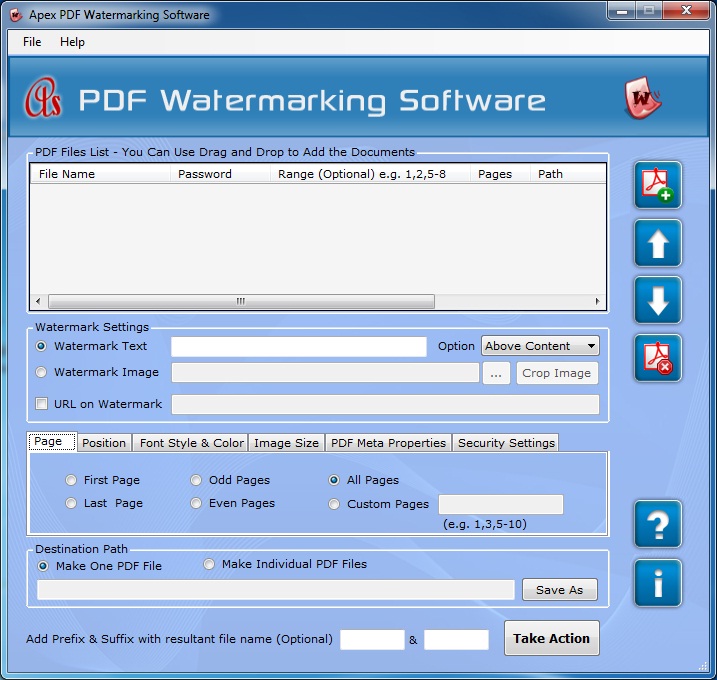Click the URL on Watermark input field

(x=385, y=405)
